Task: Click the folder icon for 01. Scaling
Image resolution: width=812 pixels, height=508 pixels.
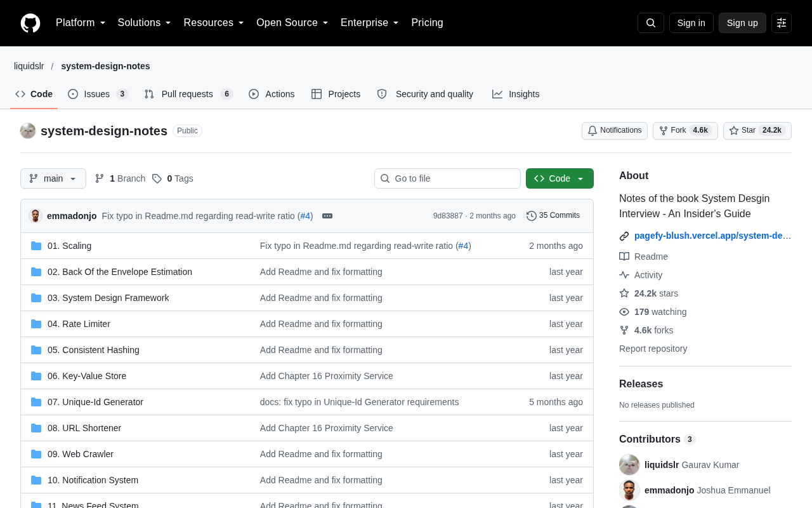Action: (36, 246)
